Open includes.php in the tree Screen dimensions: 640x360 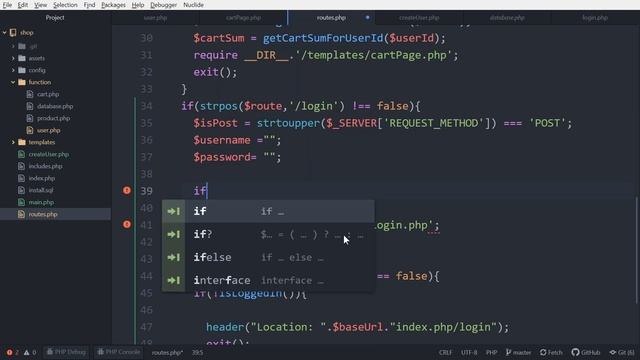point(45,166)
